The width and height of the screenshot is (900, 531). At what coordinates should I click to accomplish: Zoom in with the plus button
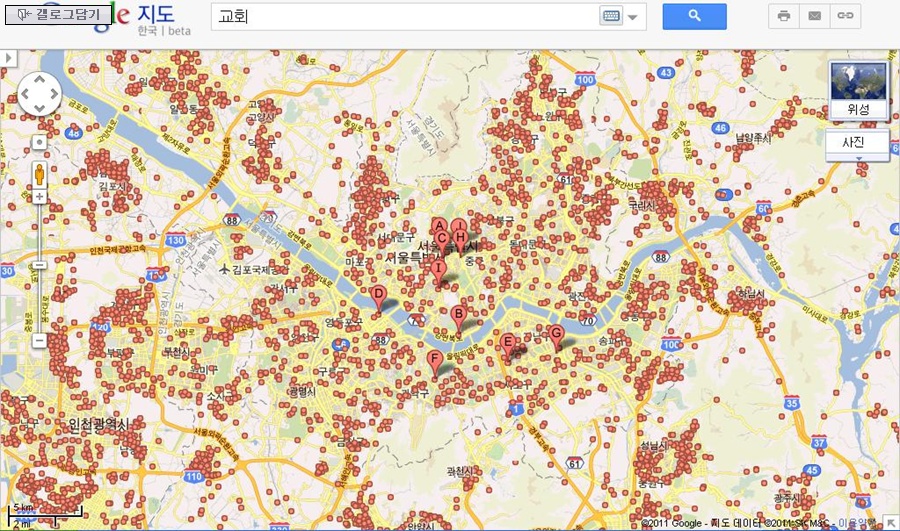click(39, 197)
